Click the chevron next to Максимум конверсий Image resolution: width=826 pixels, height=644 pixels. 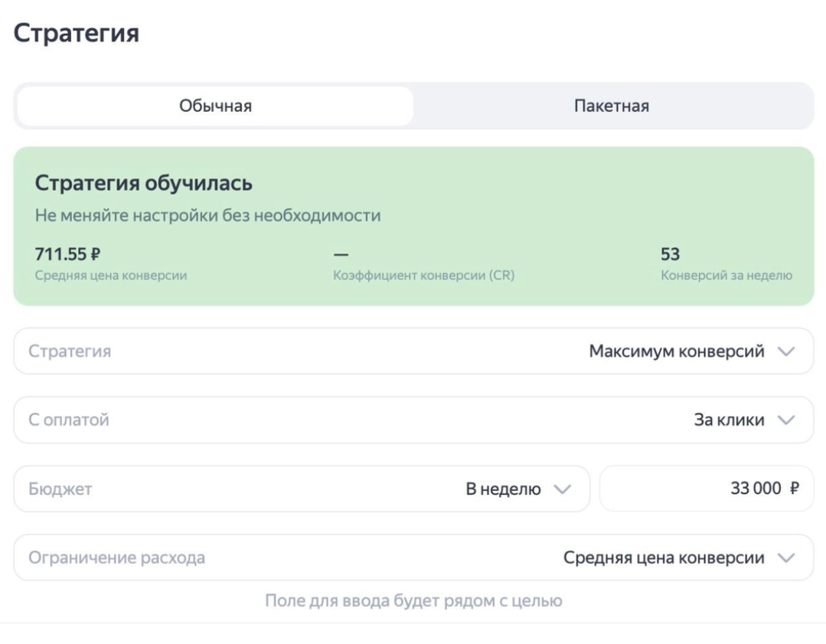785,351
